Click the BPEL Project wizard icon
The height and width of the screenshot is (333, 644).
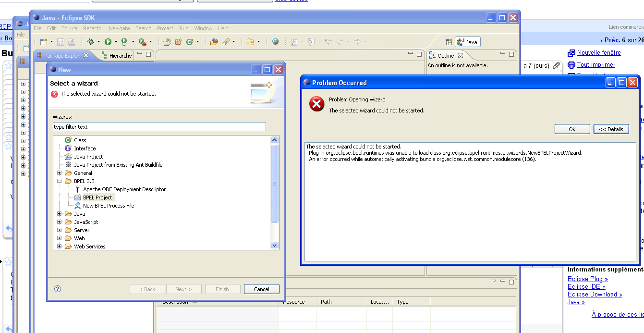click(x=78, y=197)
